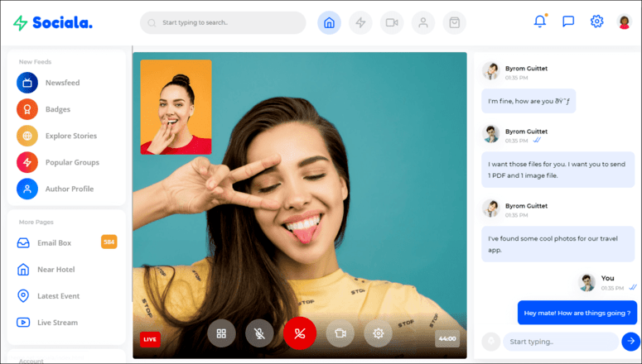Open the Live Stream page link
642x364 pixels.
coord(57,322)
